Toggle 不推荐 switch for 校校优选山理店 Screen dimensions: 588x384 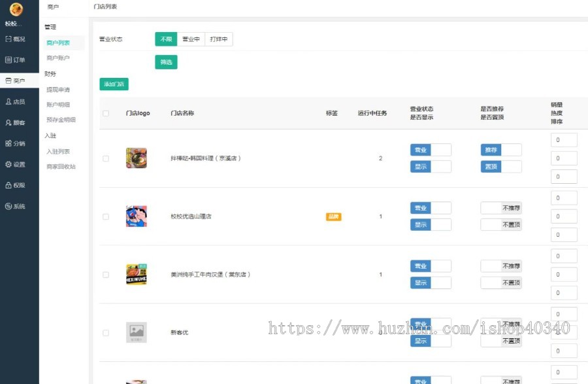point(501,208)
